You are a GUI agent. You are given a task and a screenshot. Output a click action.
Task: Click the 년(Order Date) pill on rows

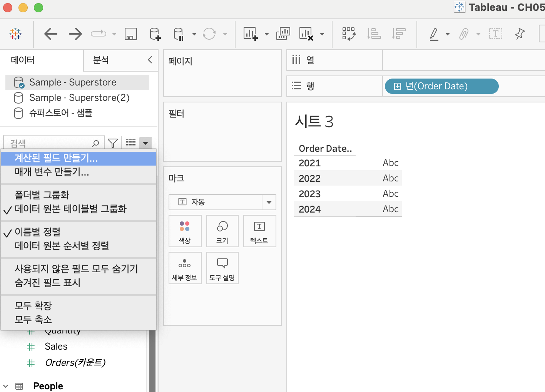(x=441, y=86)
